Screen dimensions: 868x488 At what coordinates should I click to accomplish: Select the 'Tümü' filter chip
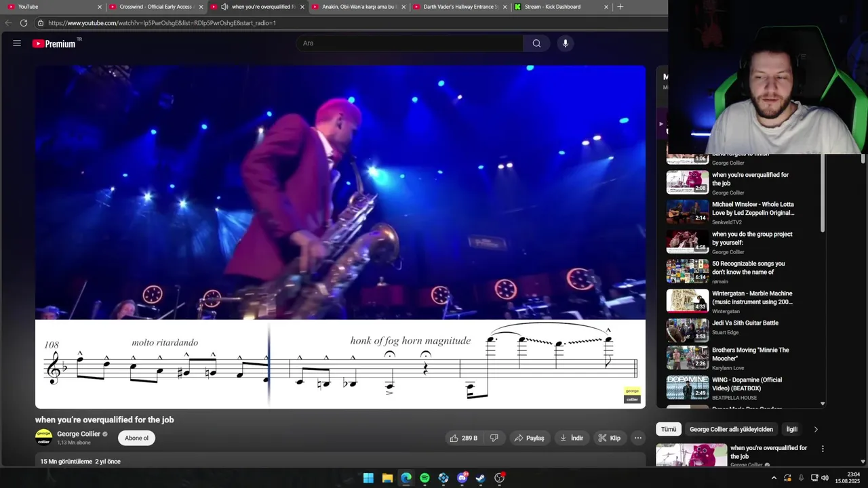tap(669, 429)
